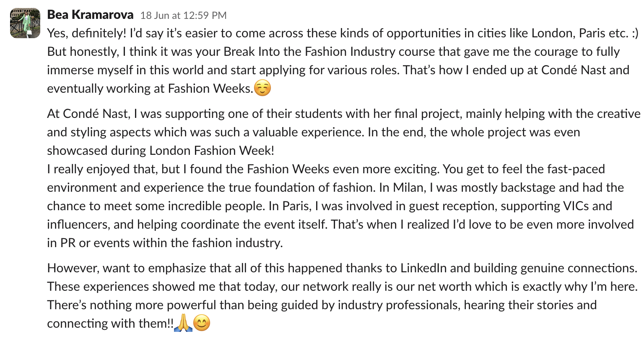The width and height of the screenshot is (644, 339).
Task: Click the smiling face emoji at message end
Action: [202, 323]
